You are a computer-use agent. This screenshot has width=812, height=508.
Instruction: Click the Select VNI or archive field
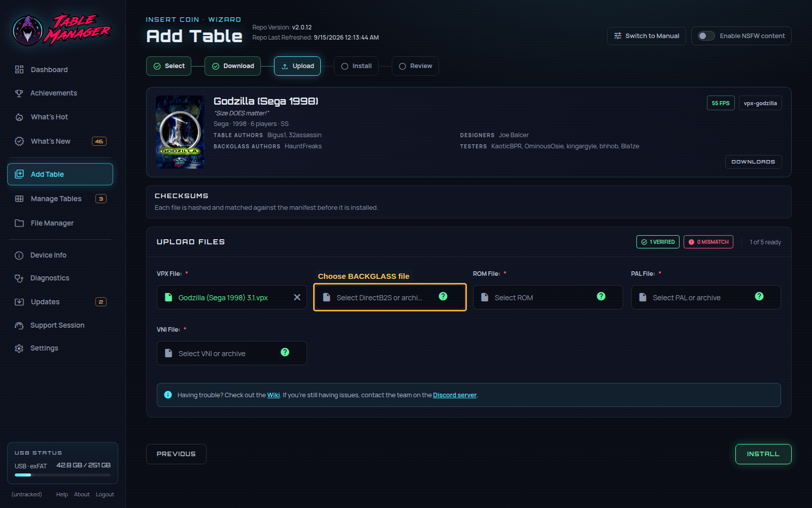coord(232,353)
